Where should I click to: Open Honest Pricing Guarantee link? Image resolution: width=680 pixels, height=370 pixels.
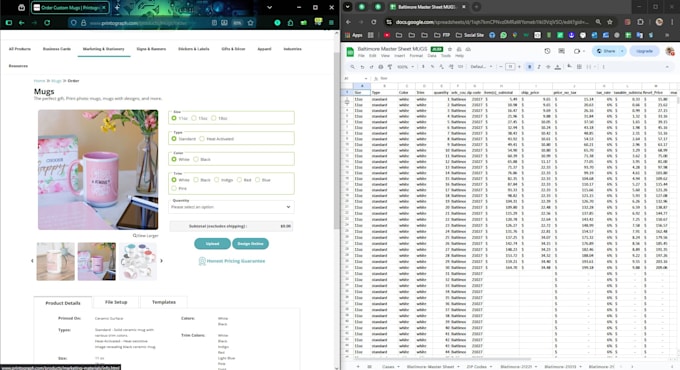point(232,261)
